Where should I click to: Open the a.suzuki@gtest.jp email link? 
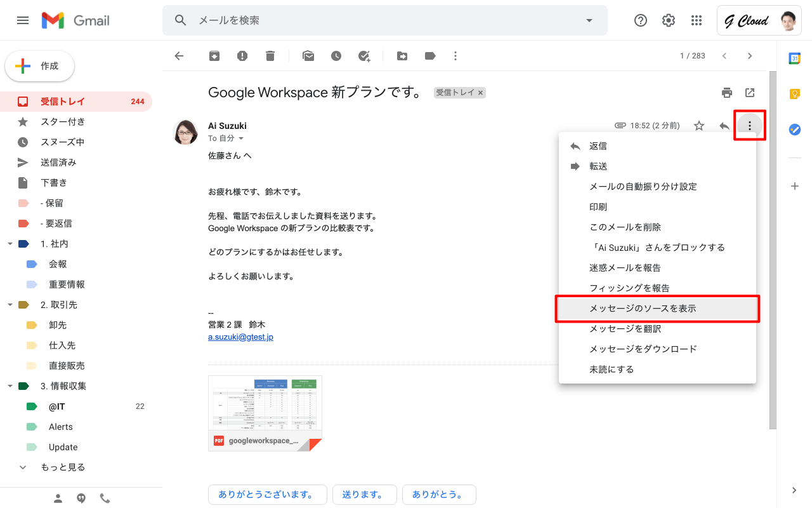[x=240, y=337]
